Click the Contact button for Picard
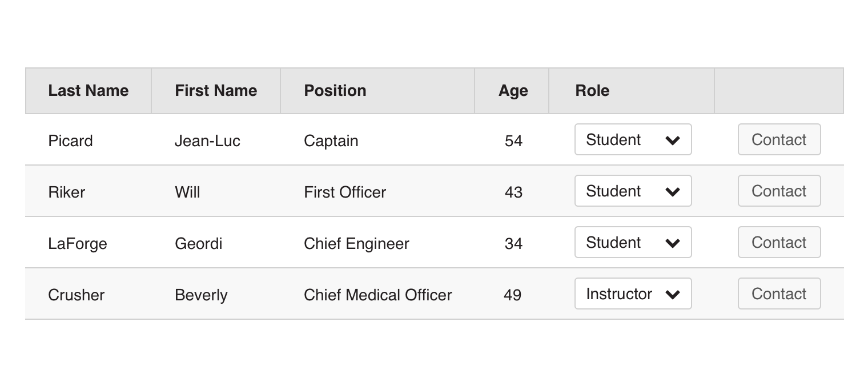Image resolution: width=868 pixels, height=386 pixels. [779, 139]
